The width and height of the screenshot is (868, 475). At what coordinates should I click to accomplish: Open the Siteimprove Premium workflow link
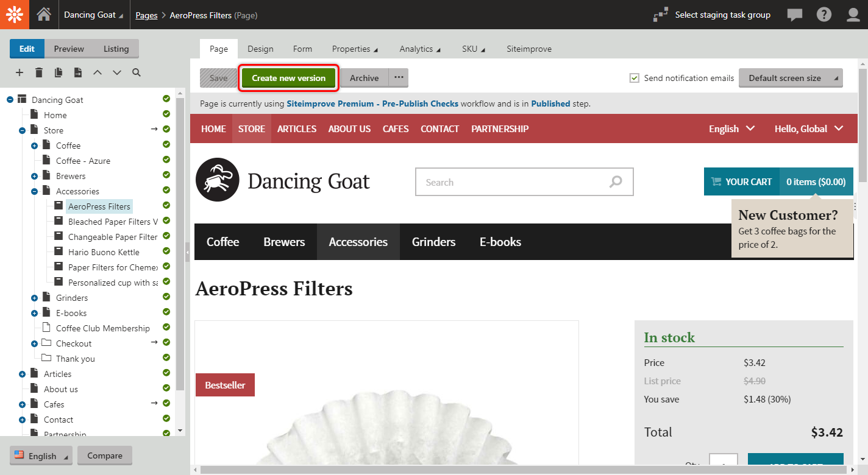coord(372,104)
